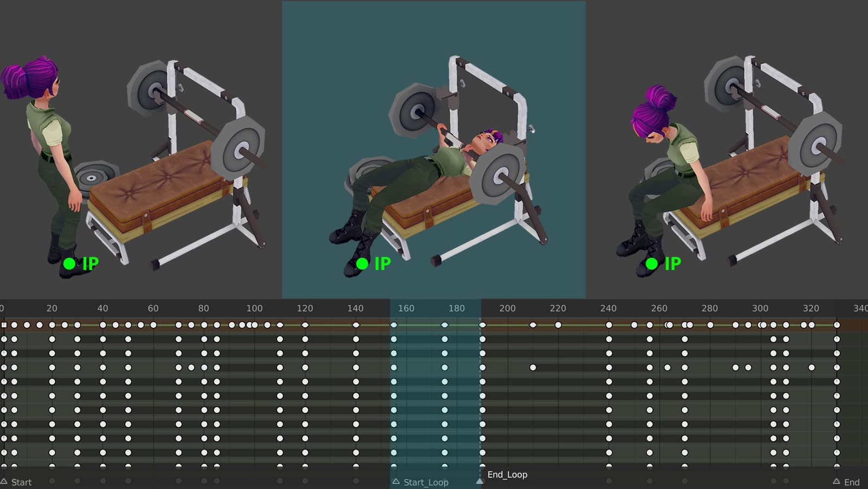Select the End timeline marker
This screenshot has height=489, width=868.
[x=846, y=482]
